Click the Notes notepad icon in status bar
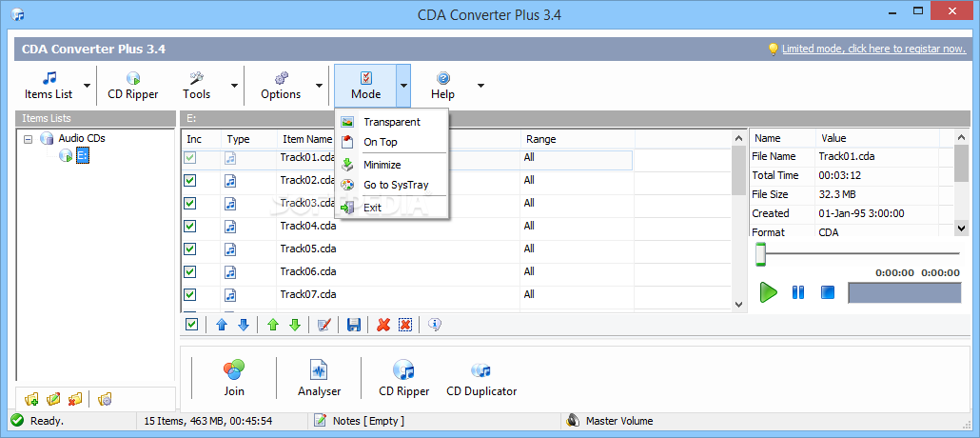 [320, 421]
